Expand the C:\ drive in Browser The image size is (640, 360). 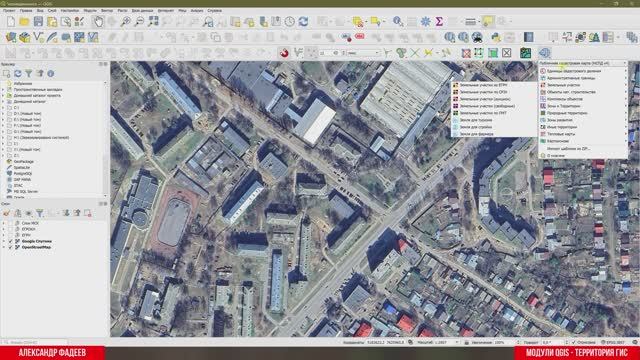pos(3,107)
